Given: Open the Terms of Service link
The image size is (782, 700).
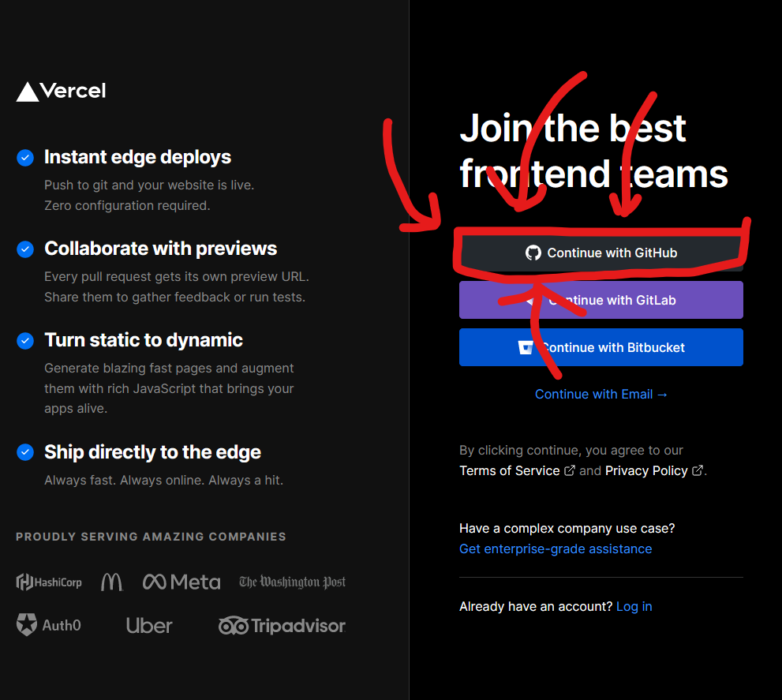Looking at the screenshot, I should click(x=510, y=470).
